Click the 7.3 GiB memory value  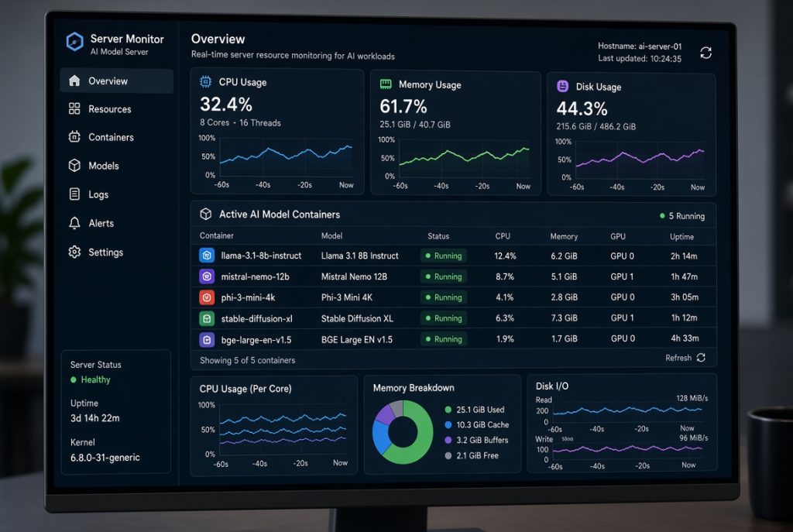coord(564,317)
